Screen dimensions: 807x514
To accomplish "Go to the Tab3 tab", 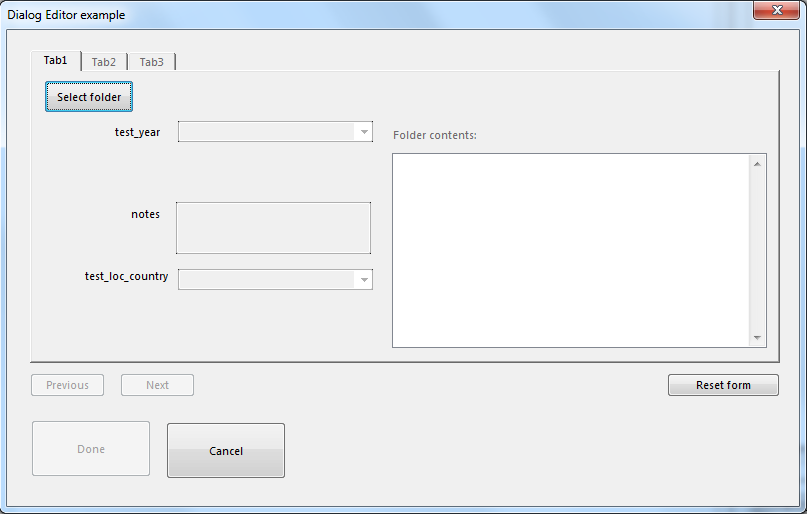I will click(x=151, y=62).
